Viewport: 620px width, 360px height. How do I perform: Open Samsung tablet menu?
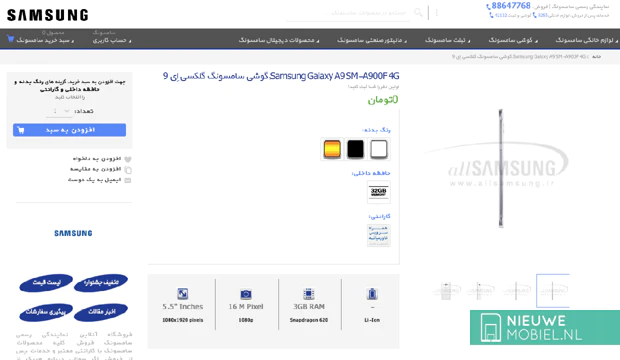pyautogui.click(x=447, y=40)
